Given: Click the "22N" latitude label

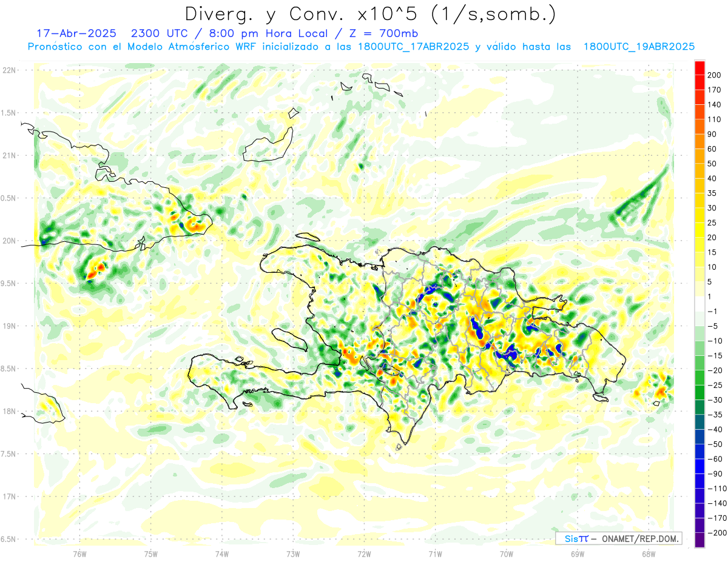Looking at the screenshot, I should click(x=8, y=70).
